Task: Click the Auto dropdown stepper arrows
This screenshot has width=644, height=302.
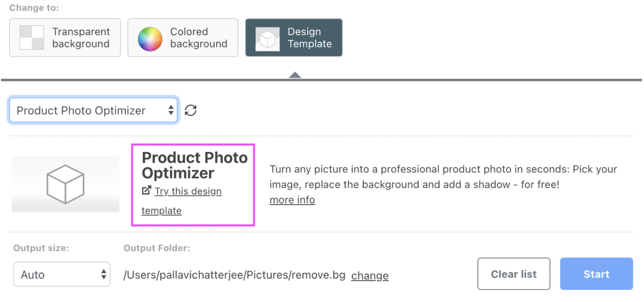Action: (x=104, y=274)
